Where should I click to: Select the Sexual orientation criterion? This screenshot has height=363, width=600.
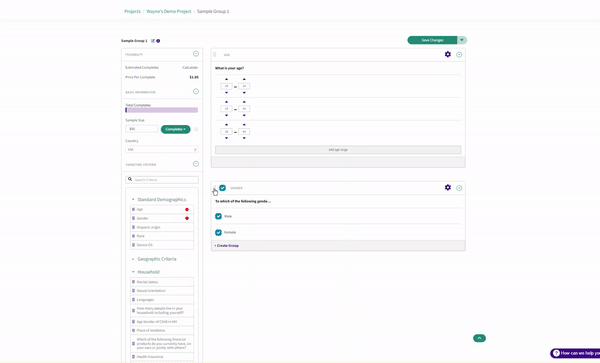pos(161,291)
